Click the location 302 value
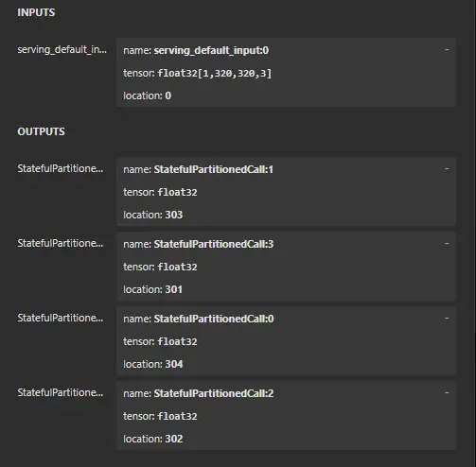 point(174,439)
